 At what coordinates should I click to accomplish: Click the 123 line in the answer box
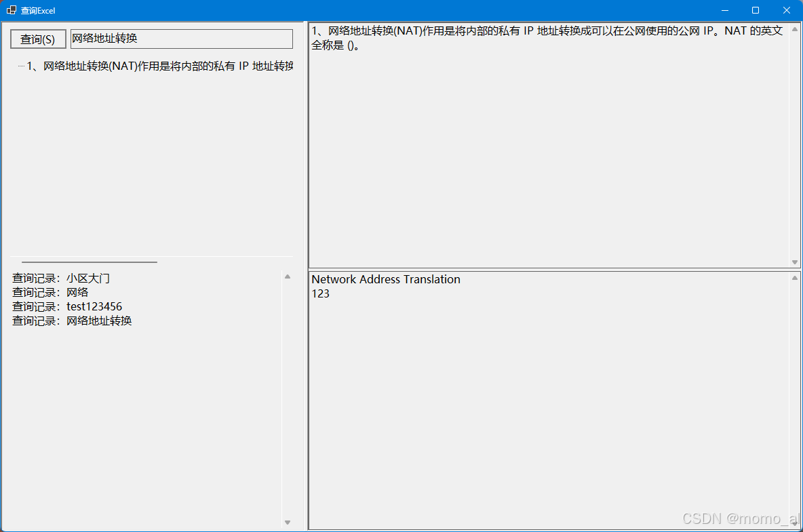point(321,293)
